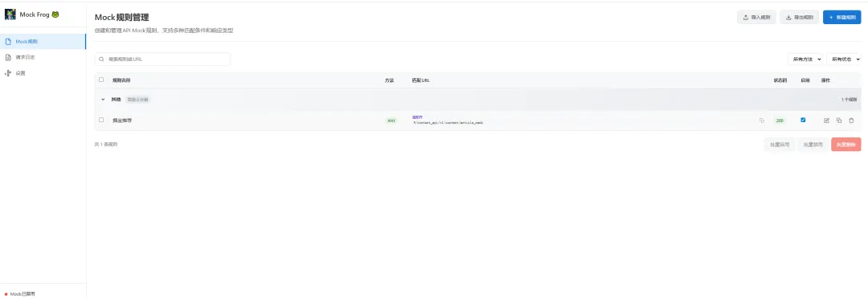The width and height of the screenshot is (868, 299).
Task: Click the 批量禁用 batch disable button
Action: tap(813, 145)
